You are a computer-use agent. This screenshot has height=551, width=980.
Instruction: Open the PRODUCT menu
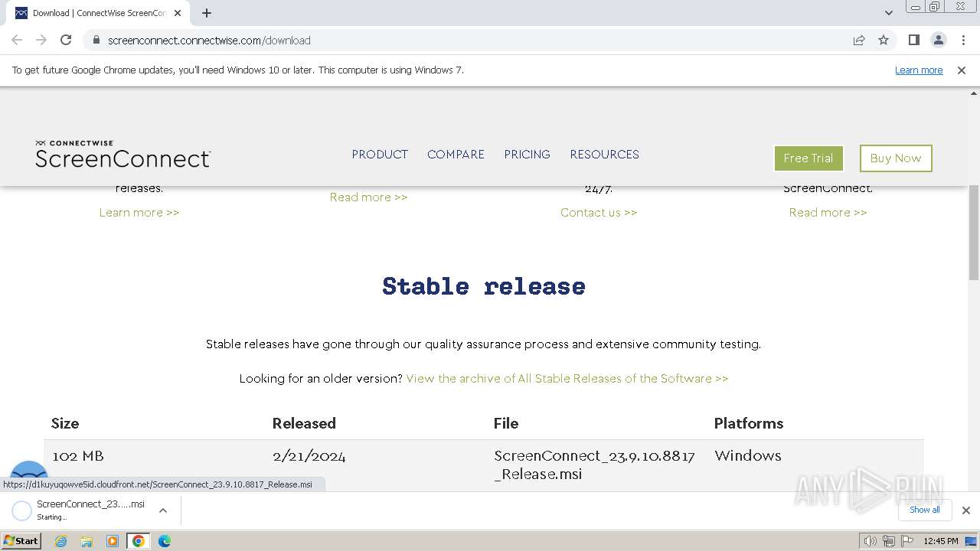click(380, 155)
